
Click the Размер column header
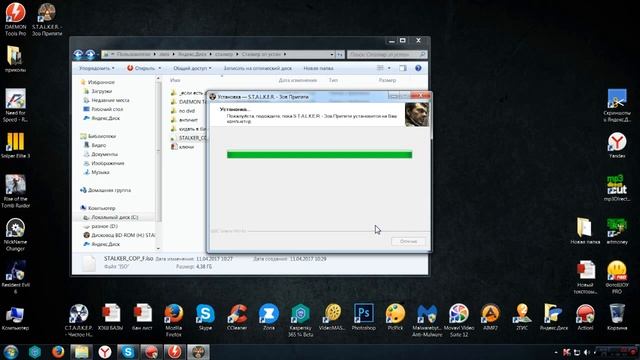tap(387, 80)
